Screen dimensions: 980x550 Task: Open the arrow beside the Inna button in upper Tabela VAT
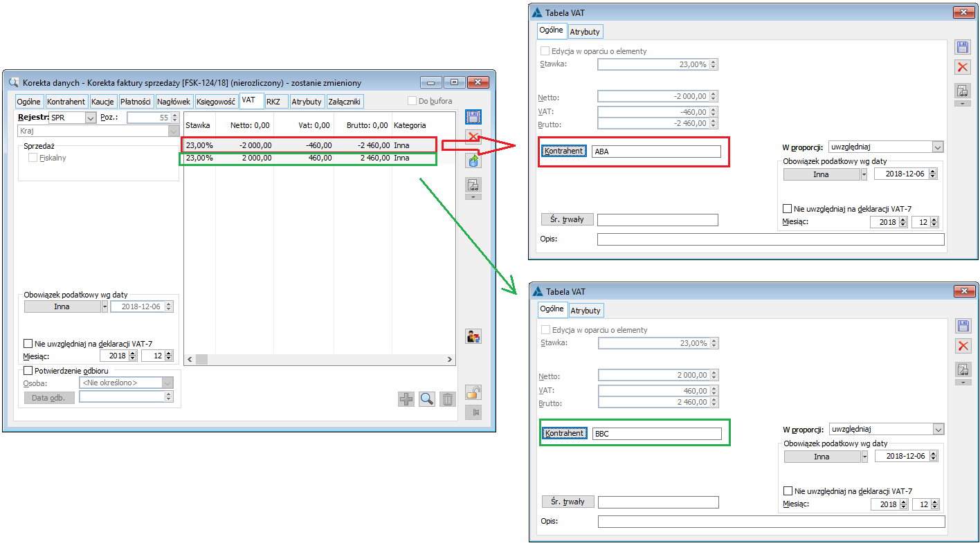click(x=864, y=174)
